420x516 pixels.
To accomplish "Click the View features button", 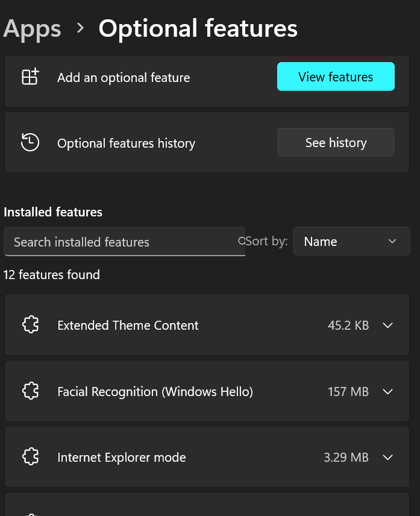I will point(336,77).
